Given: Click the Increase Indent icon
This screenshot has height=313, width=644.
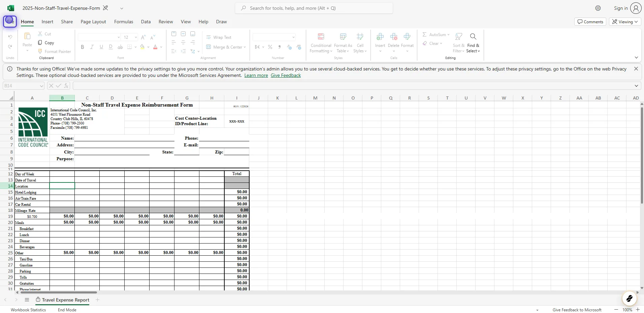Looking at the screenshot, I should [x=183, y=51].
